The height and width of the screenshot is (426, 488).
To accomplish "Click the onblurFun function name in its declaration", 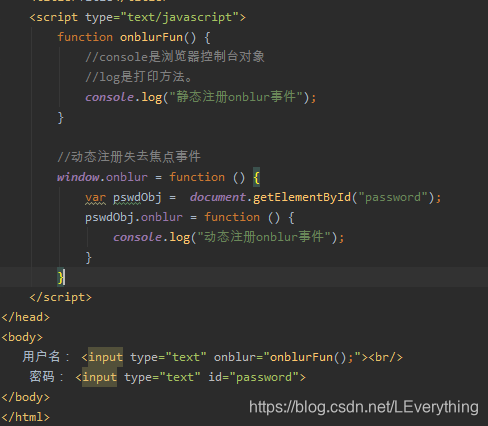I will 151,37.
